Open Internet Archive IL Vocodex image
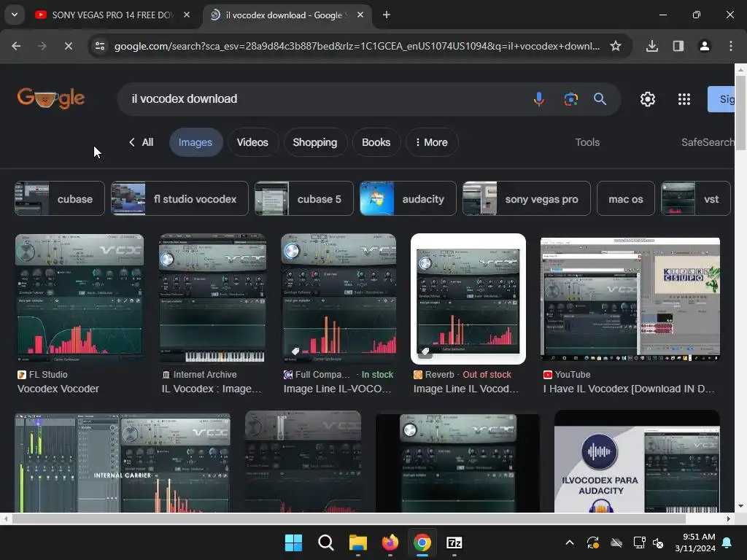Image resolution: width=747 pixels, height=560 pixels. (x=212, y=299)
